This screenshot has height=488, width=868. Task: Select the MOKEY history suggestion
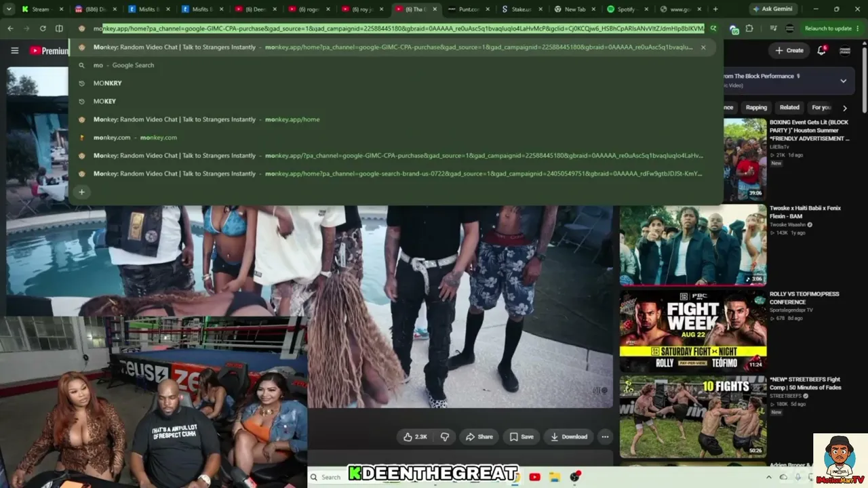[x=395, y=101]
